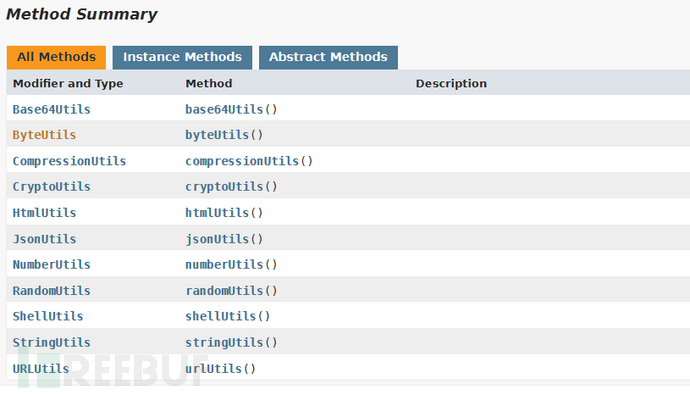Click the Method Summary heading
Screen dimensions: 690x395
pos(82,14)
